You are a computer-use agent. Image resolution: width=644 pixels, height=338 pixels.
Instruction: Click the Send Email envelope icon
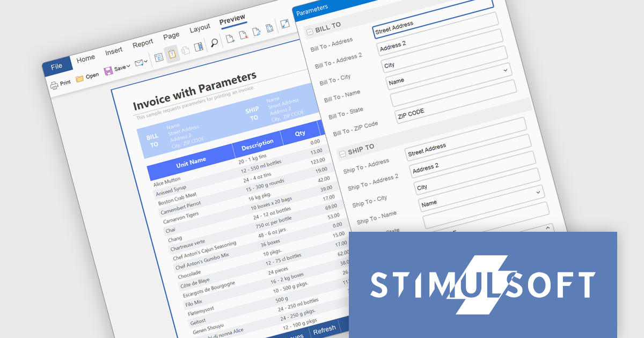[x=138, y=63]
